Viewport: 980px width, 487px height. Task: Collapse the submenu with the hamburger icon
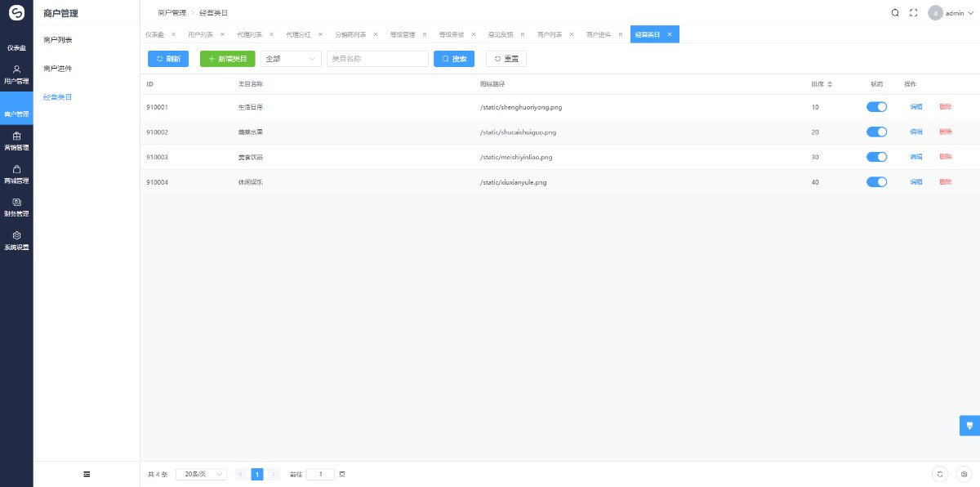click(87, 474)
